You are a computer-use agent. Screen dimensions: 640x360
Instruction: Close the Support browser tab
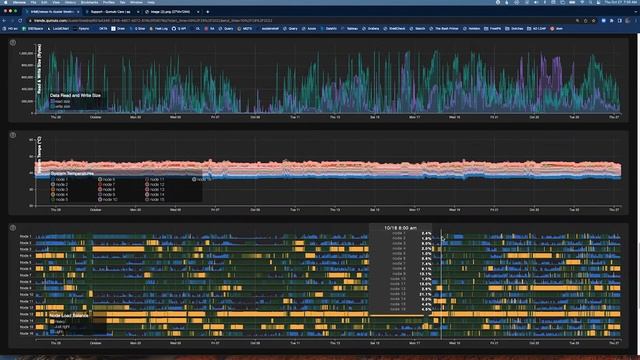click(x=138, y=12)
